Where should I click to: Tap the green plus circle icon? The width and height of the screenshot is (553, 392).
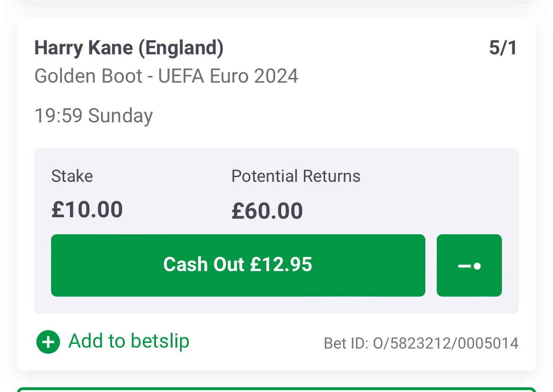(48, 341)
